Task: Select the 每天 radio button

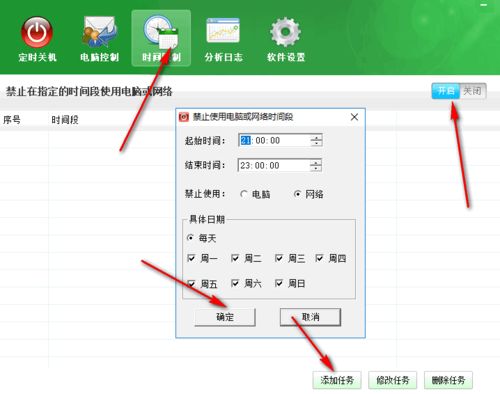Action: coord(190,238)
